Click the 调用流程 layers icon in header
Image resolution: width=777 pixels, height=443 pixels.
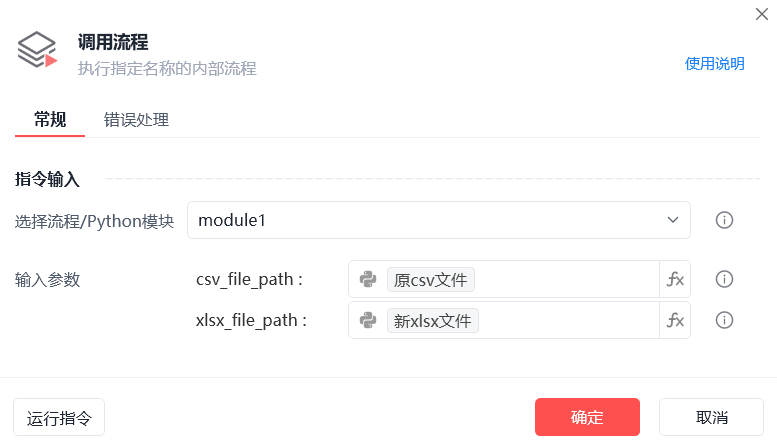37,50
